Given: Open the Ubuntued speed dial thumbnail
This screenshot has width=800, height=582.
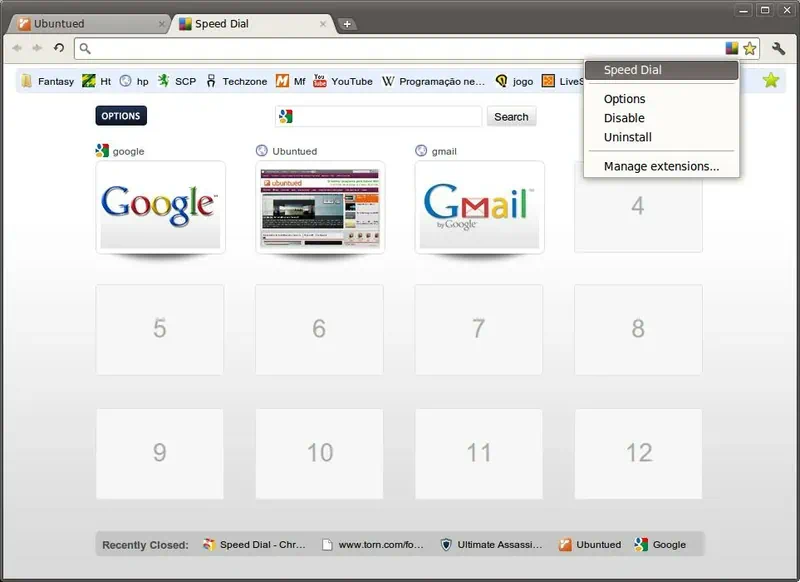Looking at the screenshot, I should 320,207.
